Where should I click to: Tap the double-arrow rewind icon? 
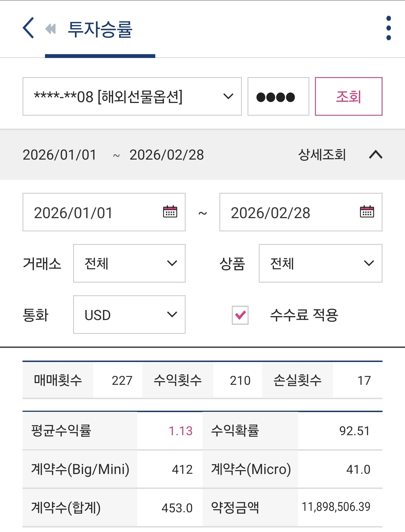tap(51, 29)
